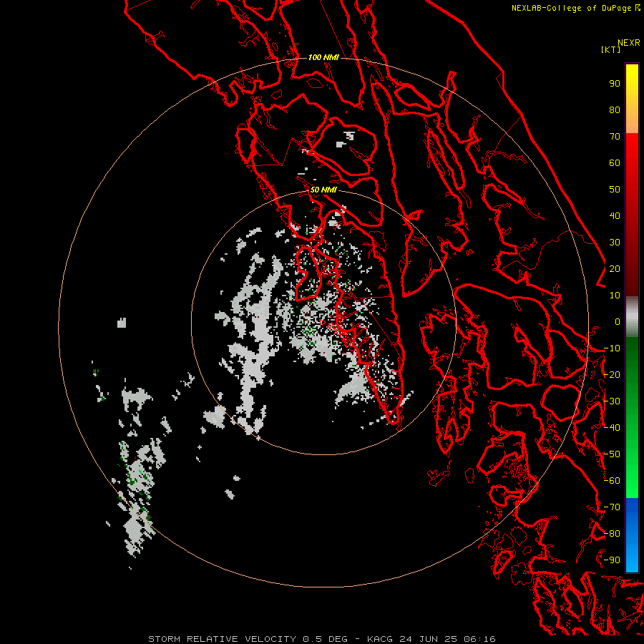644x644 pixels.
Task: Click the -60 value on velocity scale
Action: 612,481
